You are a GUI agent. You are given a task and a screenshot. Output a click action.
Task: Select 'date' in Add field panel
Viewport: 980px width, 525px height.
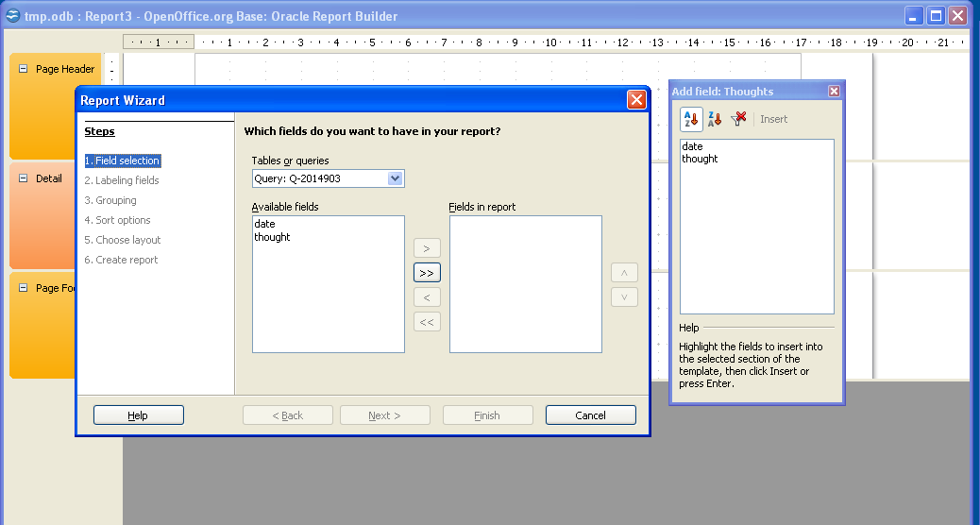(x=692, y=146)
